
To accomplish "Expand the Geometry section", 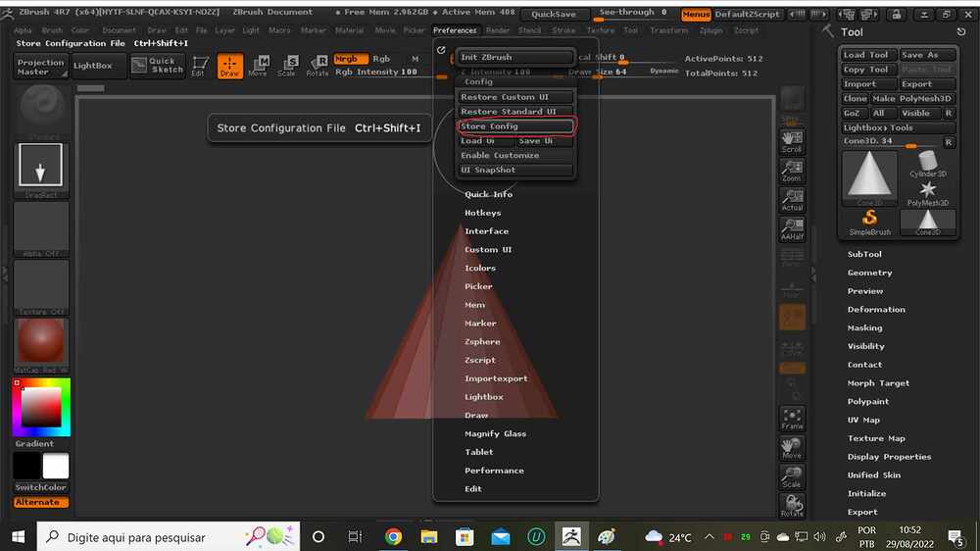I will click(869, 273).
